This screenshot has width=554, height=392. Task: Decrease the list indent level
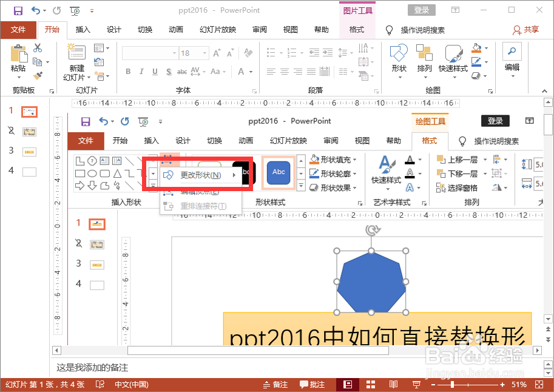[x=314, y=53]
